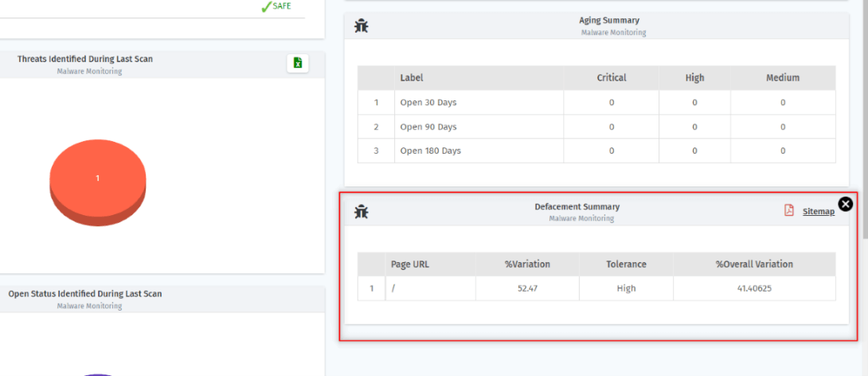The width and height of the screenshot is (868, 376).
Task: Click the Defacement Summary title
Action: [x=577, y=206]
